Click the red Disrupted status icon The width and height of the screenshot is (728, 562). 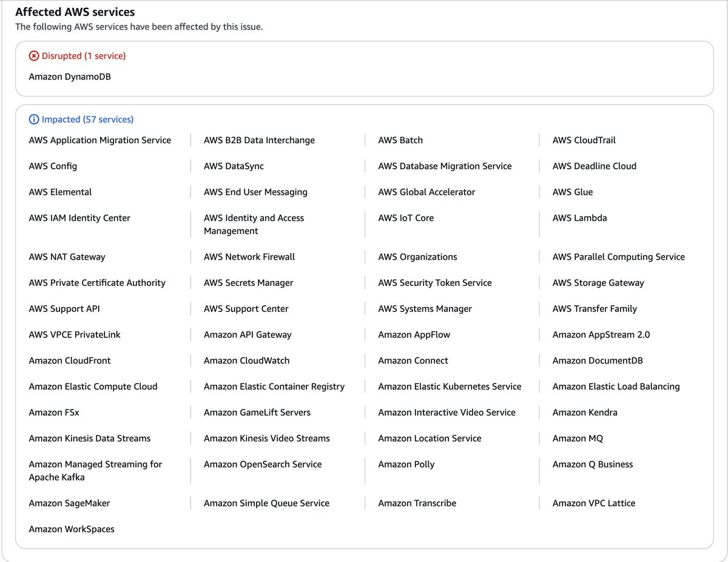tap(34, 55)
